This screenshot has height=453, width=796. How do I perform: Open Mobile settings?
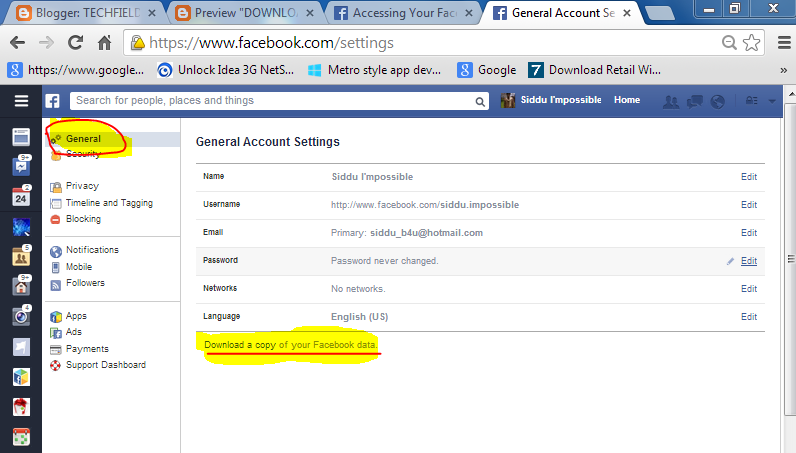click(79, 267)
